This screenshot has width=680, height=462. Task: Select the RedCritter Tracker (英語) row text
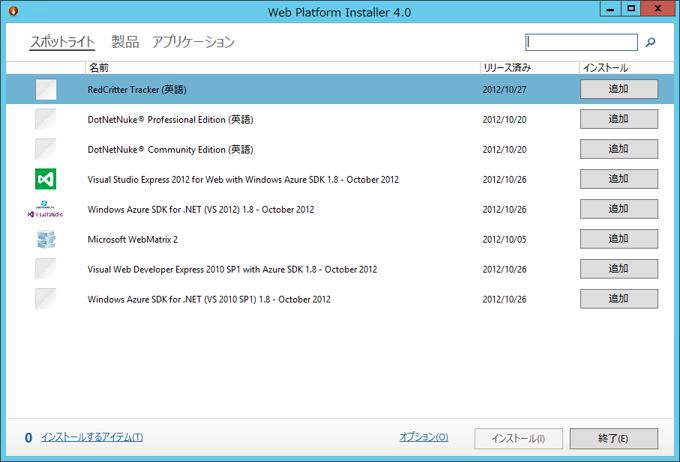[137, 90]
